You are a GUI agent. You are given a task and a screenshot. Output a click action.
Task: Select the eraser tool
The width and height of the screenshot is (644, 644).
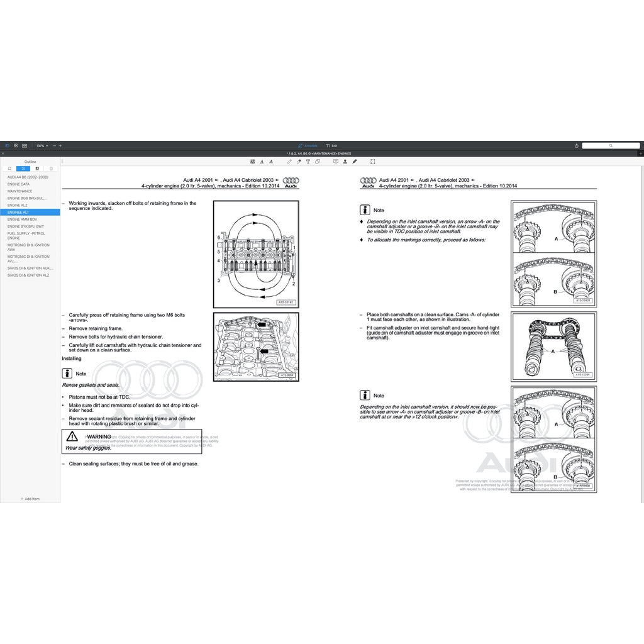[x=299, y=162]
